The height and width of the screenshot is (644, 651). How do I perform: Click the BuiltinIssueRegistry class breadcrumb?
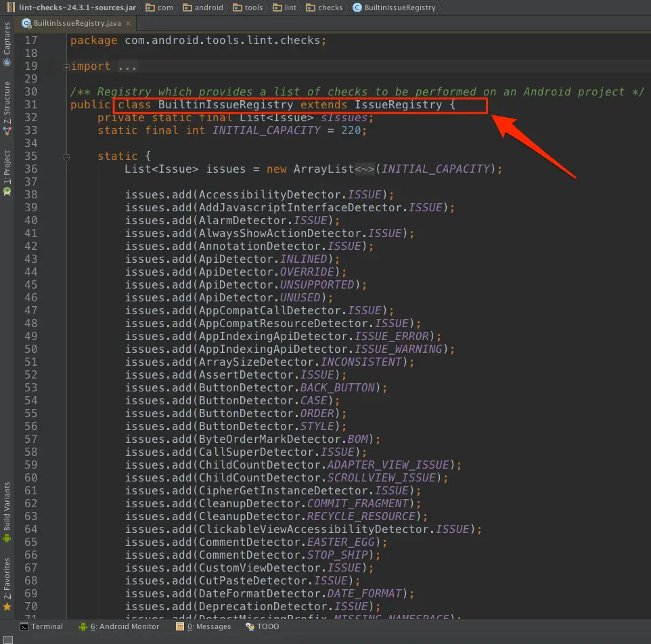tap(395, 7)
